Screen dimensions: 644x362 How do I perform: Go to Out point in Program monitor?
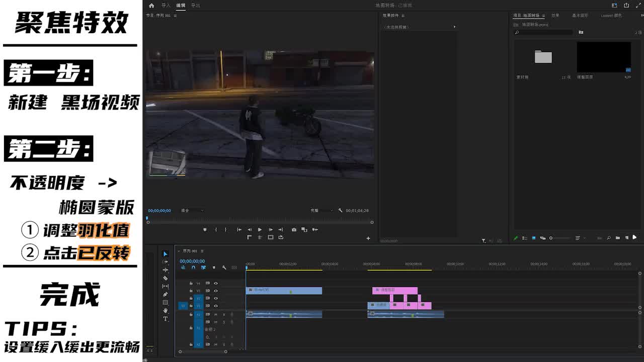pos(281,230)
